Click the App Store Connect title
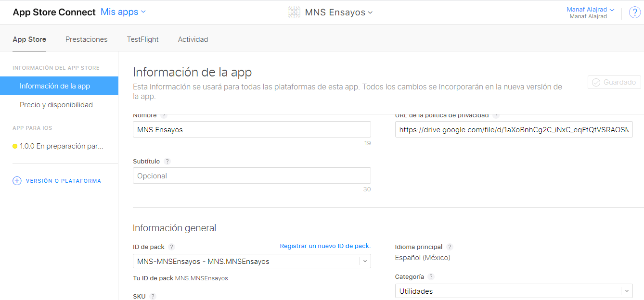The height and width of the screenshot is (300, 644). (54, 12)
